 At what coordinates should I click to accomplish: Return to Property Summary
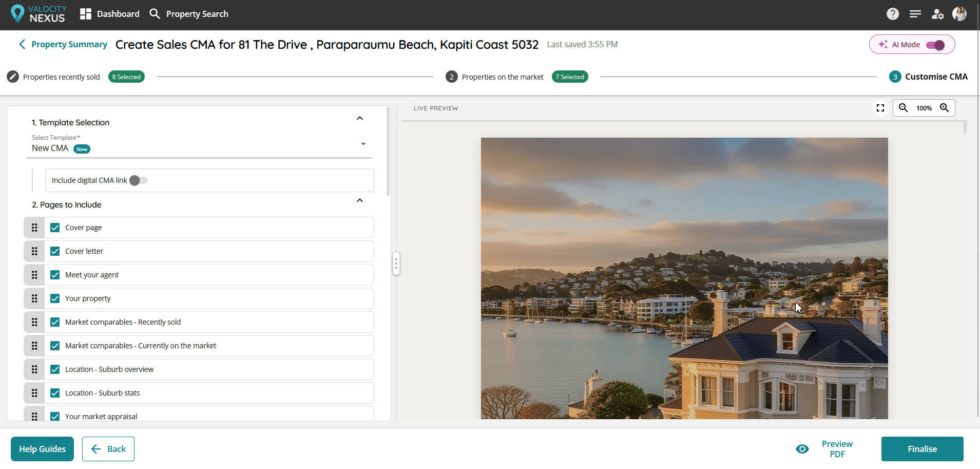(x=69, y=44)
